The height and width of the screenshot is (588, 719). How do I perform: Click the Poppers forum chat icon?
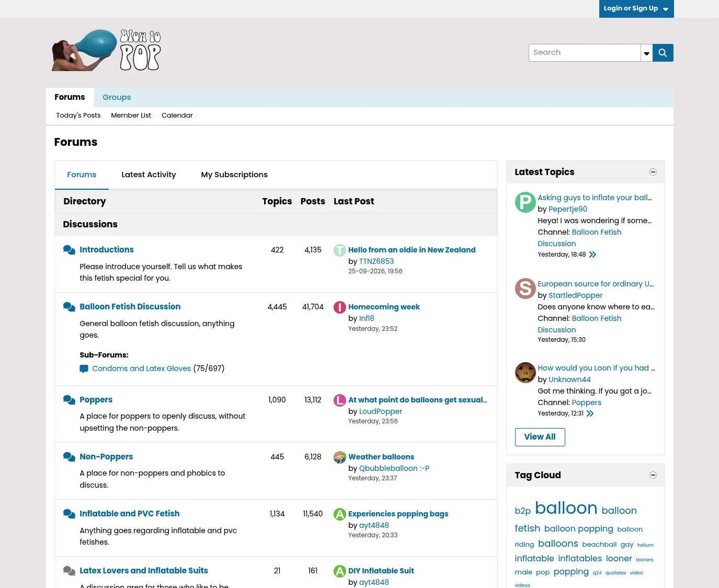69,400
